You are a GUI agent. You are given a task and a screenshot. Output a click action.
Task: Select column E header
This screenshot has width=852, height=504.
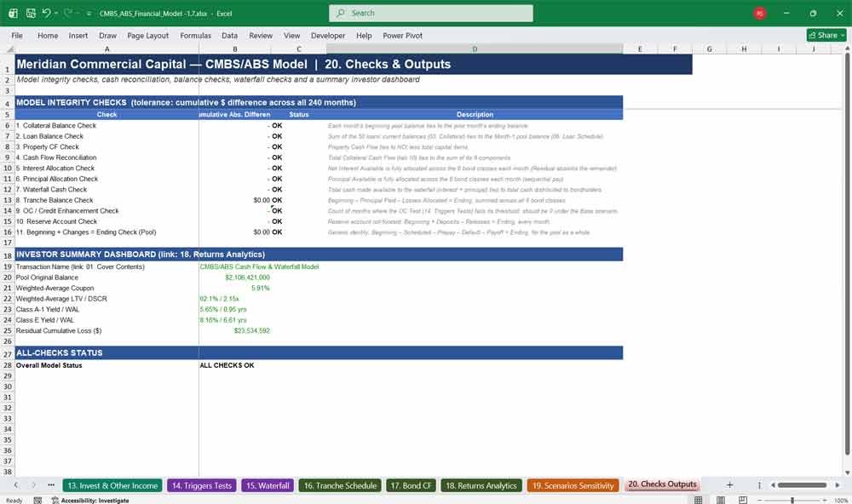(x=640, y=49)
